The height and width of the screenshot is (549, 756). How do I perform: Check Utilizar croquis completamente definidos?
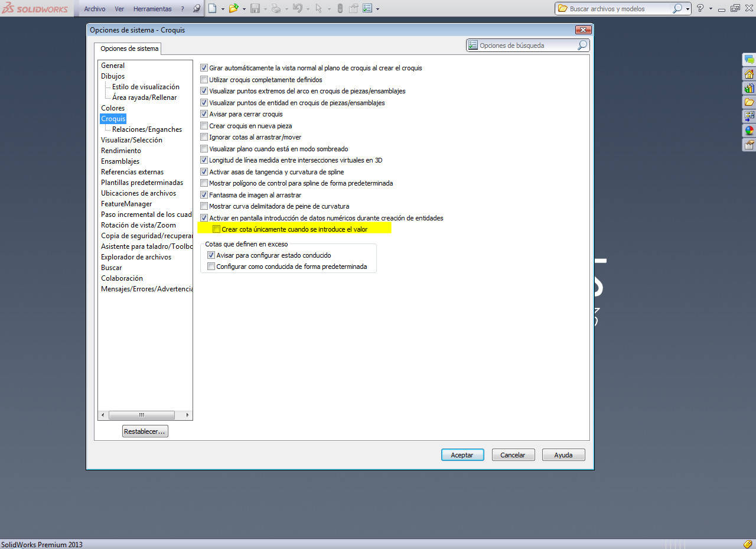coord(204,80)
